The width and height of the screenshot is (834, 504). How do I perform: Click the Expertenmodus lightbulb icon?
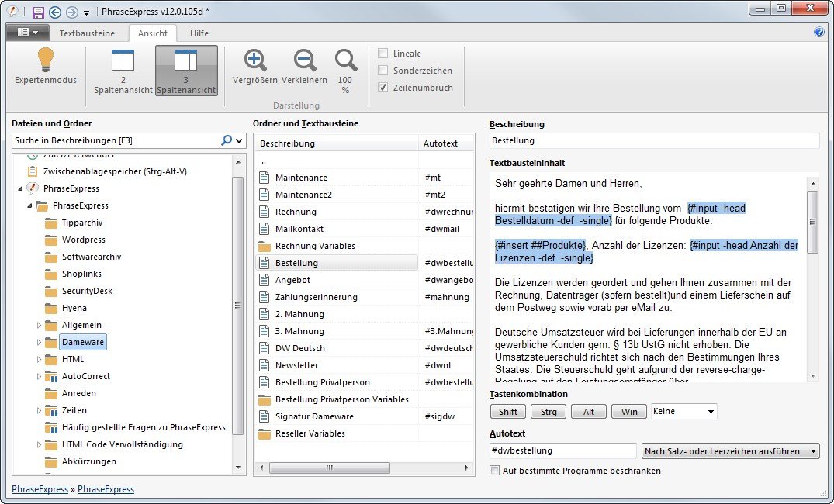click(46, 60)
